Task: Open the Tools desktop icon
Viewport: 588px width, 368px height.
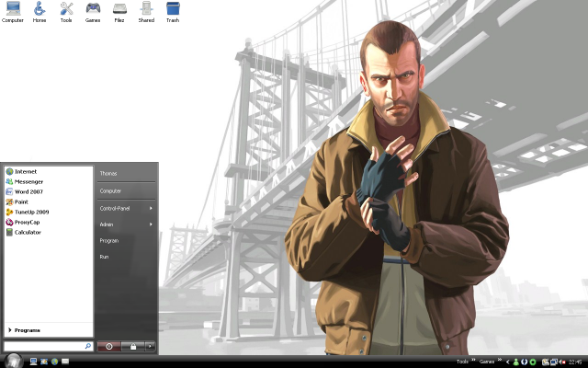Action: point(66,12)
